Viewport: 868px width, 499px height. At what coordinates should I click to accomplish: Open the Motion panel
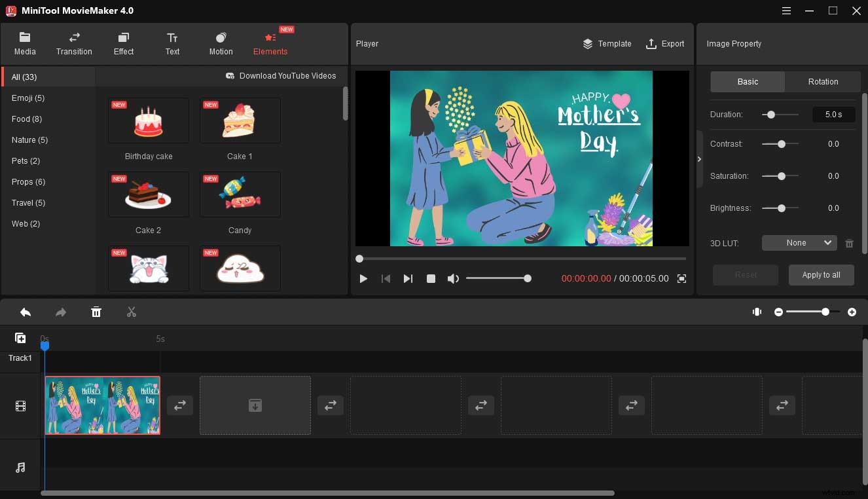221,43
